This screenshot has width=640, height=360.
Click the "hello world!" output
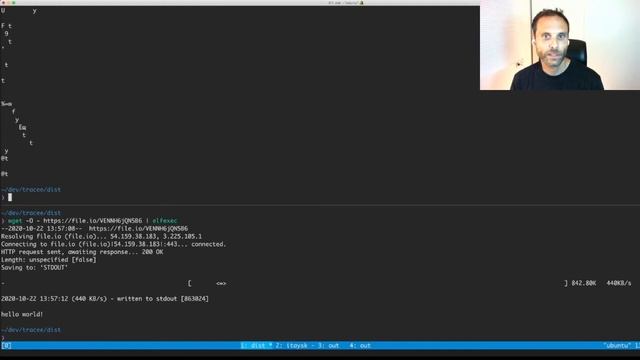[x=22, y=314]
